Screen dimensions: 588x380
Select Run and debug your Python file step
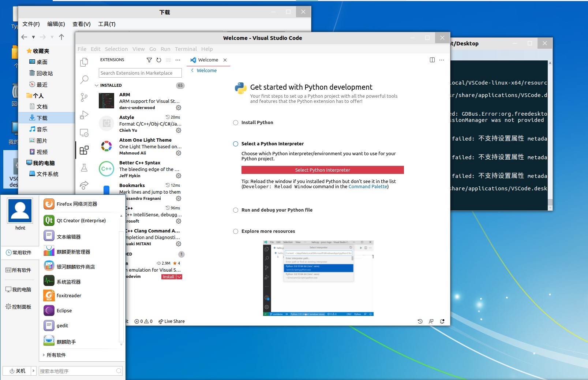click(236, 210)
